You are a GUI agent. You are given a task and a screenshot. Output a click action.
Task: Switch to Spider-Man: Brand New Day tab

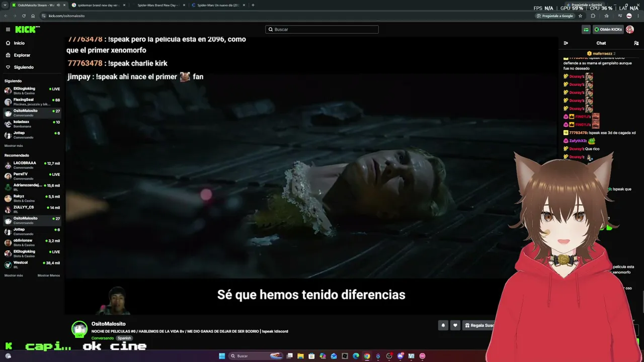pyautogui.click(x=158, y=5)
